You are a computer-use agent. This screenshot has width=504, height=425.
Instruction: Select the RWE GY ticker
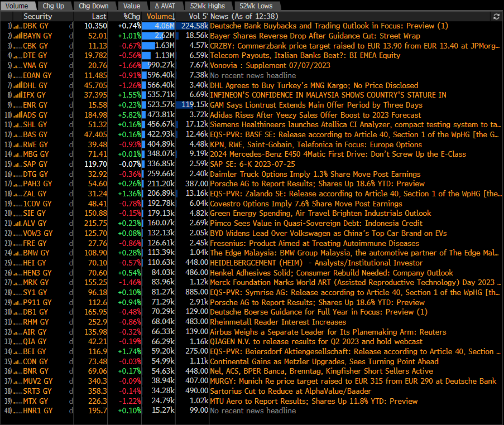[x=35, y=145]
